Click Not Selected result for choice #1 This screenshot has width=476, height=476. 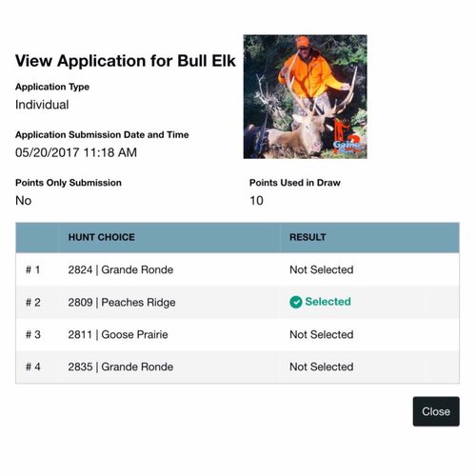tap(322, 269)
